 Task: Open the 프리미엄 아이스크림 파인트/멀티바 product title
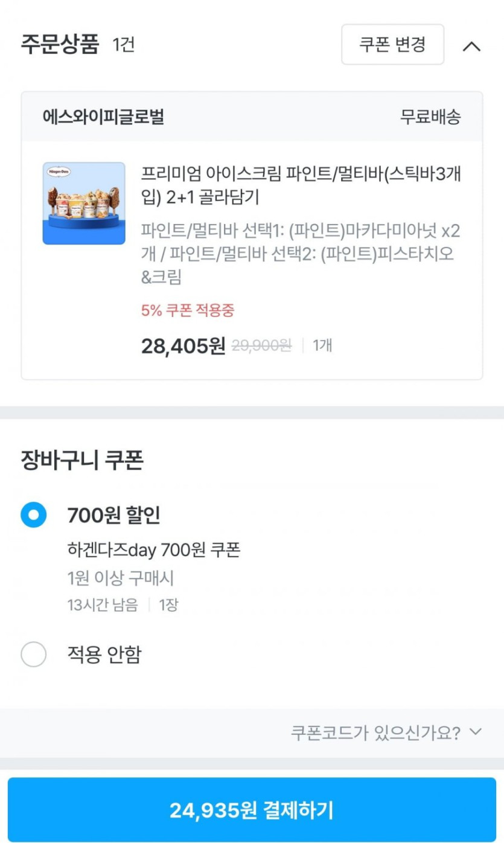pos(301,185)
